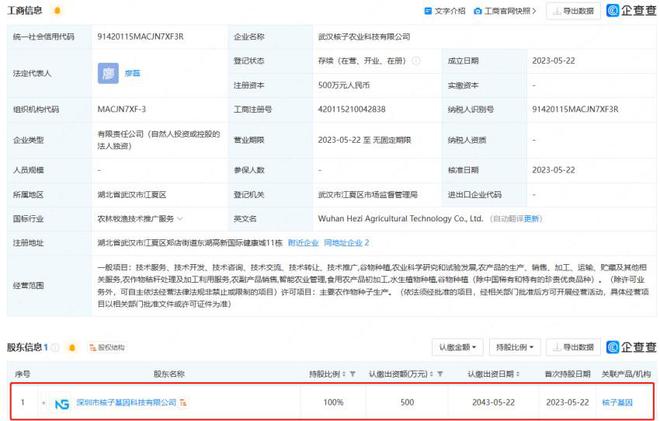Open the 核子基因 related product link
Image resolution: width=660 pixels, height=421 pixels.
[617, 402]
